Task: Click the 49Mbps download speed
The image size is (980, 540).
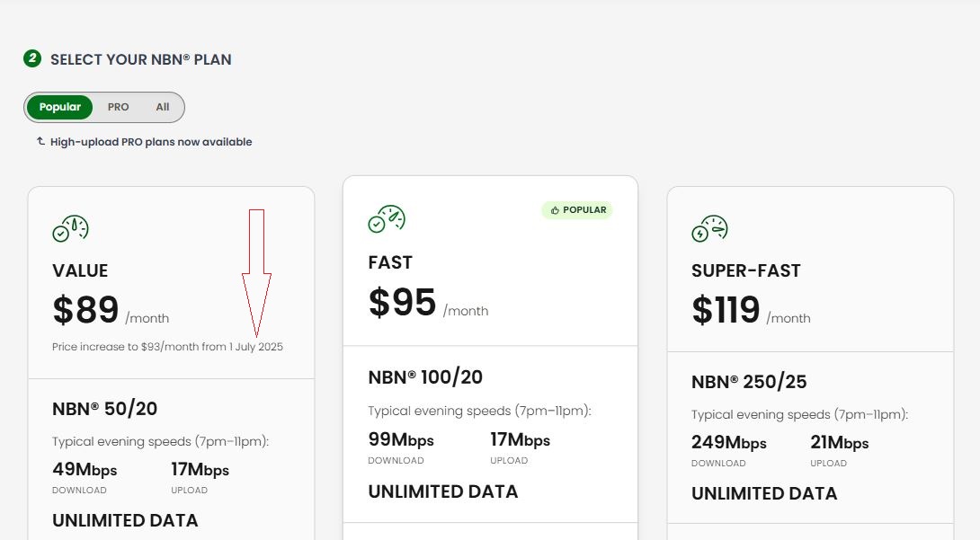Action: point(85,469)
